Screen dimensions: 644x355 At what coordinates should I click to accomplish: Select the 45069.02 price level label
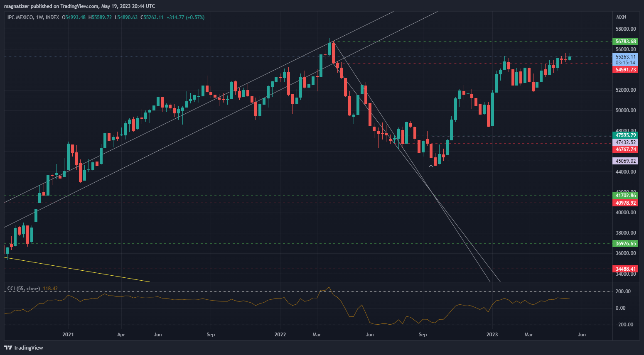625,161
